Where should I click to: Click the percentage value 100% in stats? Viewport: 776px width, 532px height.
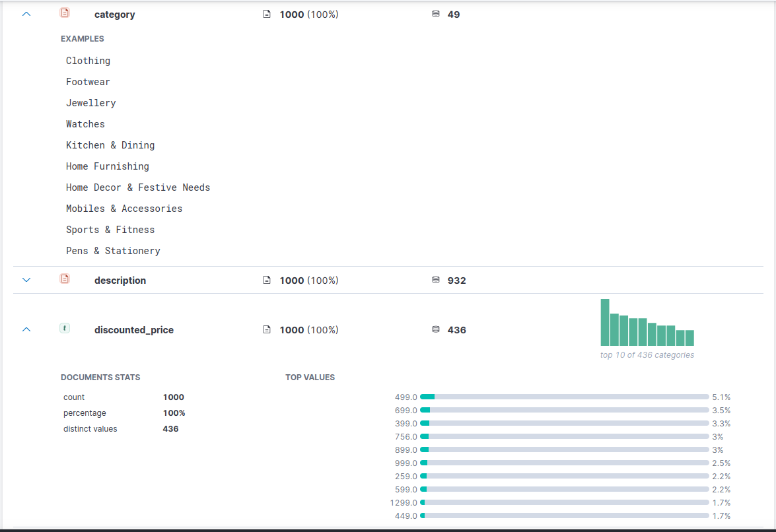pyautogui.click(x=174, y=413)
